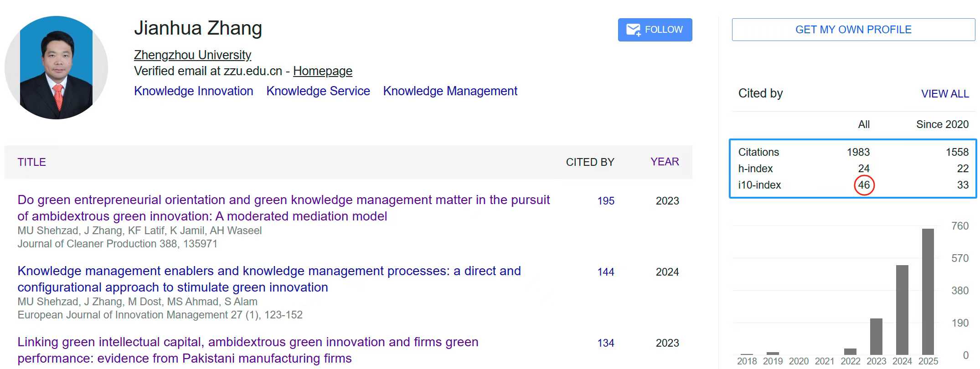Viewport: 980px width, 369px height.
Task: Click the GET MY OWN PROFILE button
Action: click(853, 30)
